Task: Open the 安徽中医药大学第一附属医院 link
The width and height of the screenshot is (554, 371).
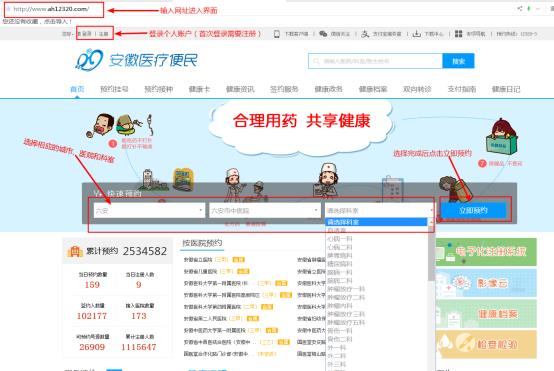Action: tap(215, 330)
